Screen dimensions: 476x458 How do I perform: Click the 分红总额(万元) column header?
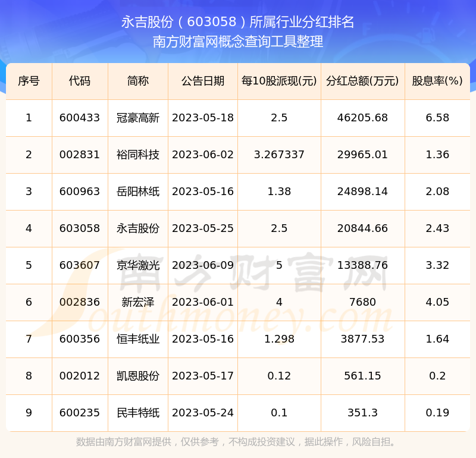click(x=362, y=81)
